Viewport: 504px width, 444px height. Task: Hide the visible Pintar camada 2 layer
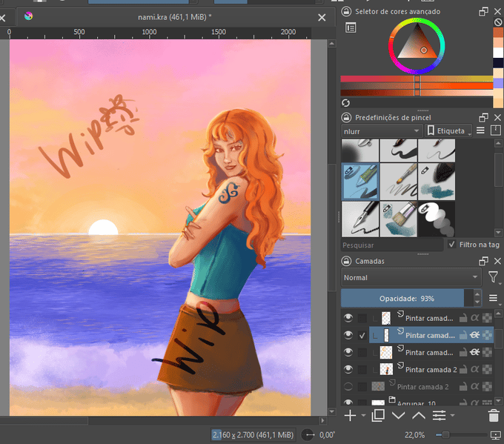(x=348, y=369)
